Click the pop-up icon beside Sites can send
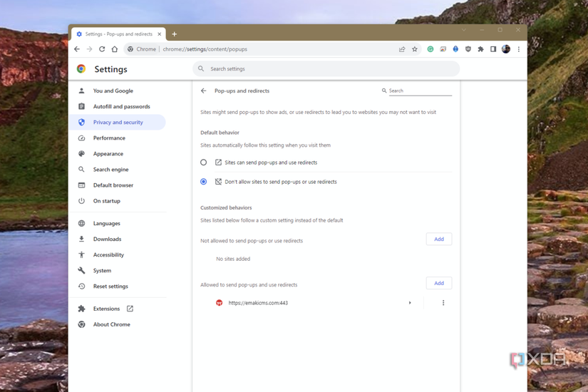The width and height of the screenshot is (588, 392). pos(218,163)
